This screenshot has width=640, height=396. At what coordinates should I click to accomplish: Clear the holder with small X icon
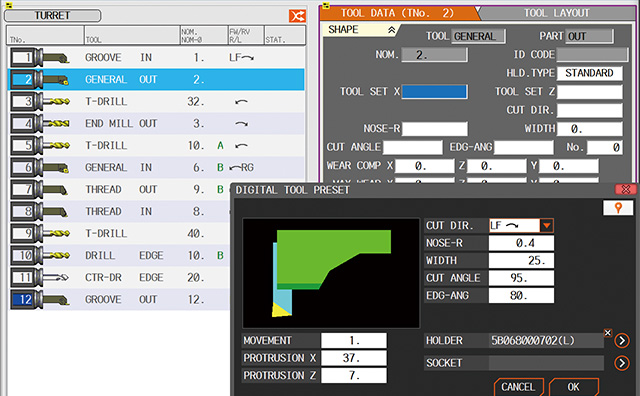pos(607,333)
